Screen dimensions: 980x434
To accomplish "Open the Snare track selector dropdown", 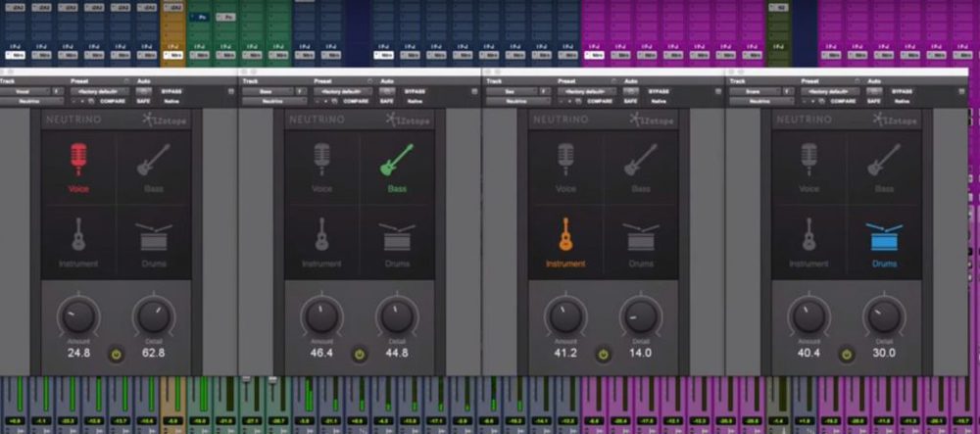I will (755, 91).
